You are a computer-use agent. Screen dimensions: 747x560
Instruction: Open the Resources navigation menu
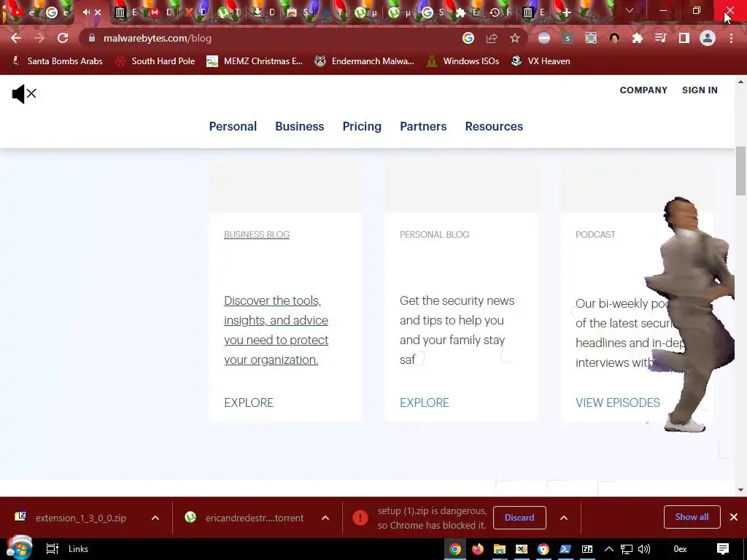click(494, 126)
